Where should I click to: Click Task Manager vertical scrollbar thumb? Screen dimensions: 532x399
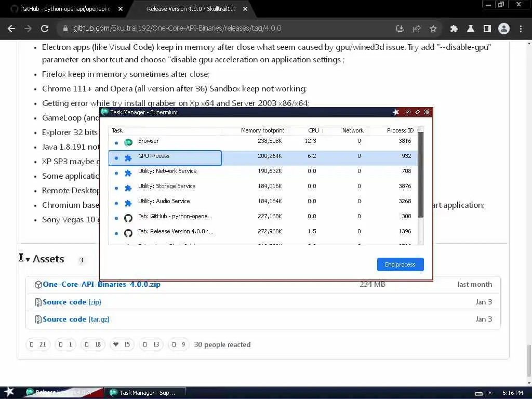coord(421,175)
